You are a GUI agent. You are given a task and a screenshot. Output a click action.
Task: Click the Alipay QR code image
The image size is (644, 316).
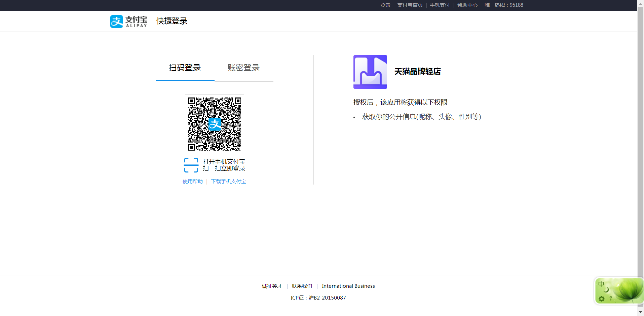[215, 124]
